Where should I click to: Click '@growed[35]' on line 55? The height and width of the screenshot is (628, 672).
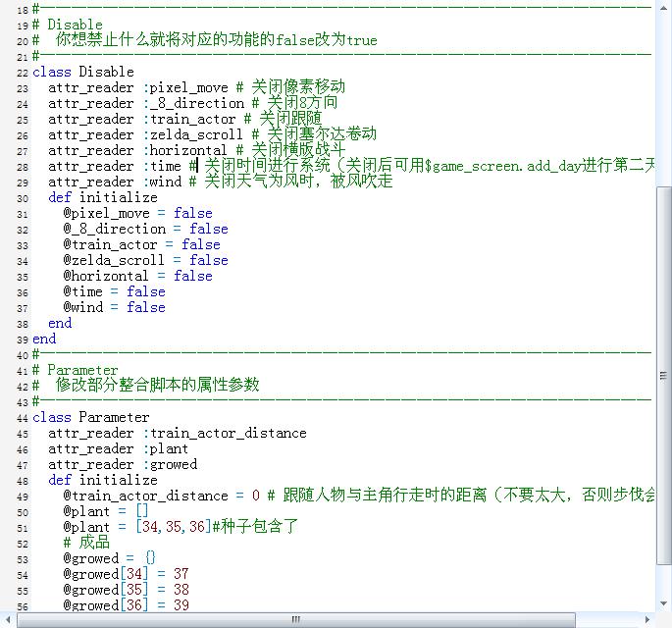pyautogui.click(x=106, y=590)
